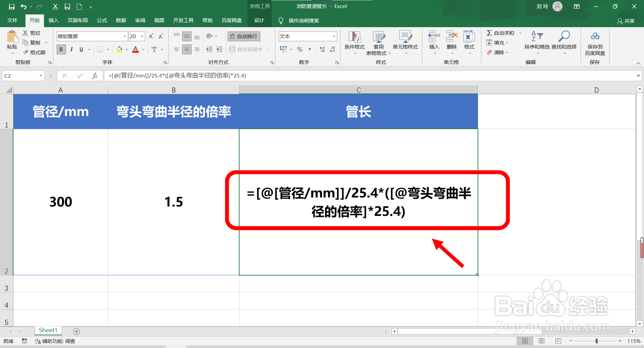Add a new worksheet with the plus button
This screenshot has width=644, height=348.
click(76, 332)
